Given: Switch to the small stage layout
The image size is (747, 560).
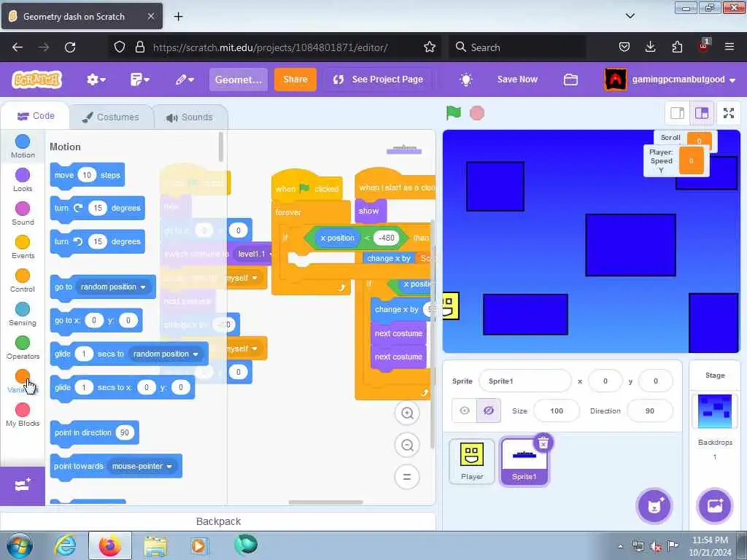Looking at the screenshot, I should pyautogui.click(x=678, y=113).
